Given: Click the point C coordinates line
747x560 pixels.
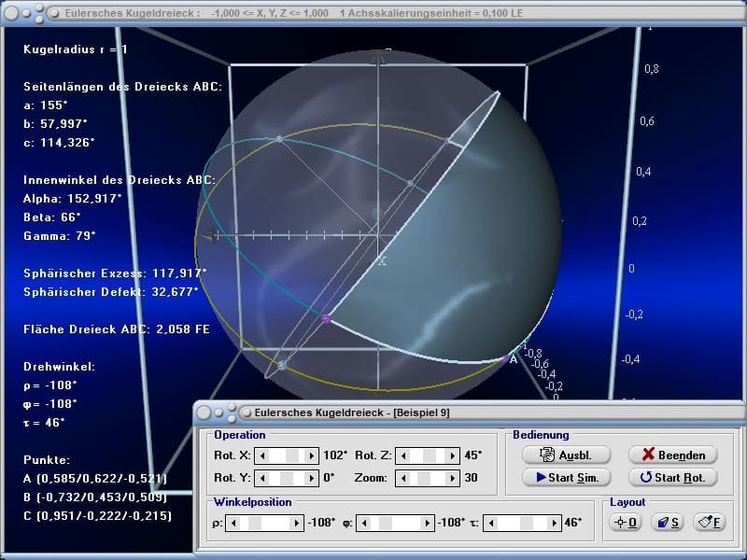Looking at the screenshot, I should tap(97, 516).
